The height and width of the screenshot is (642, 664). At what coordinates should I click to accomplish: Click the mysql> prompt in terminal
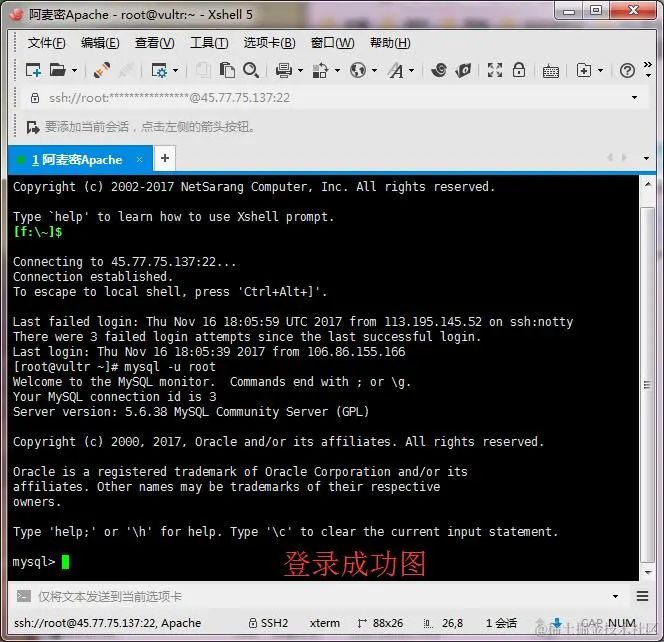click(x=34, y=562)
